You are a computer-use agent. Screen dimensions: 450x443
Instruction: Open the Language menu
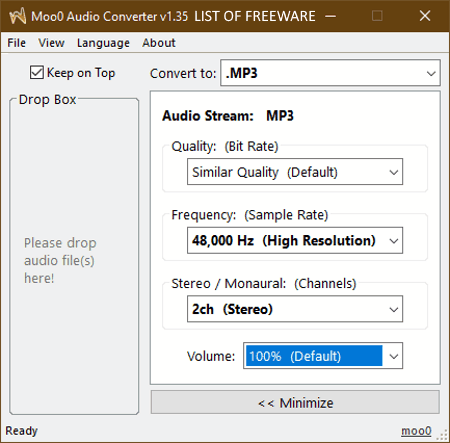(103, 43)
